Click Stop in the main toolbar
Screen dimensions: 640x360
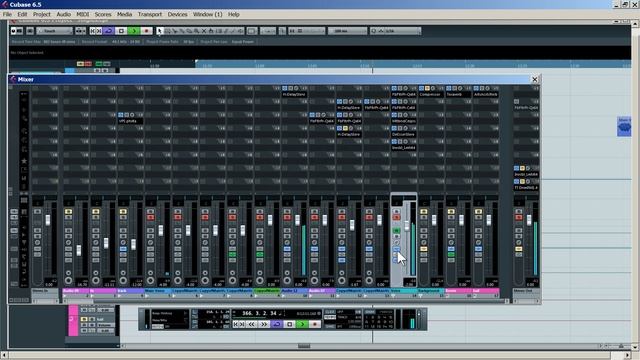pyautogui.click(x=121, y=31)
